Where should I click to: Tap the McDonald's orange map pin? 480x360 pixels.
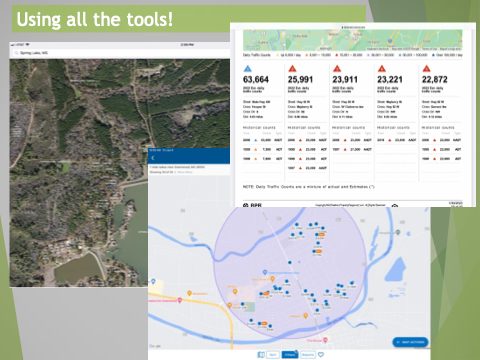(x=189, y=293)
